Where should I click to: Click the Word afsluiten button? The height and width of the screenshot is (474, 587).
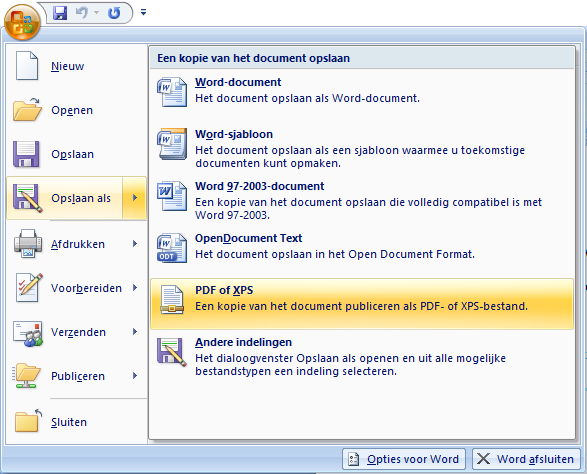tap(526, 459)
